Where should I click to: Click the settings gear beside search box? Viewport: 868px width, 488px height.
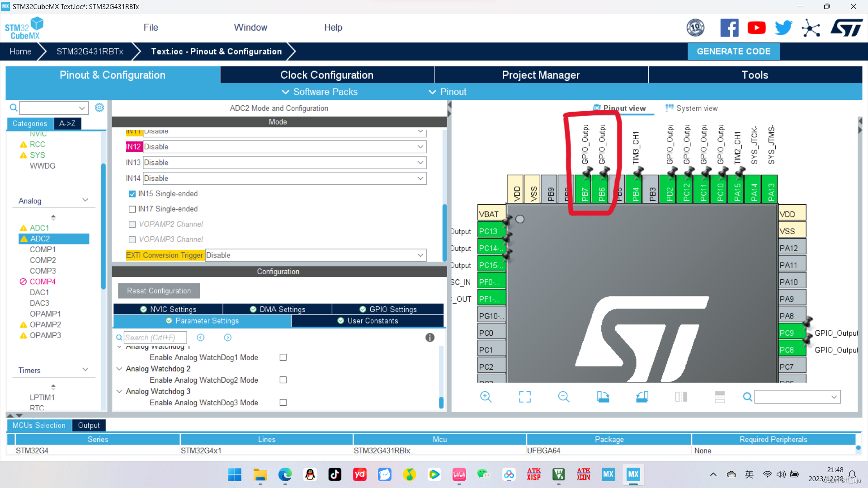[x=99, y=108]
